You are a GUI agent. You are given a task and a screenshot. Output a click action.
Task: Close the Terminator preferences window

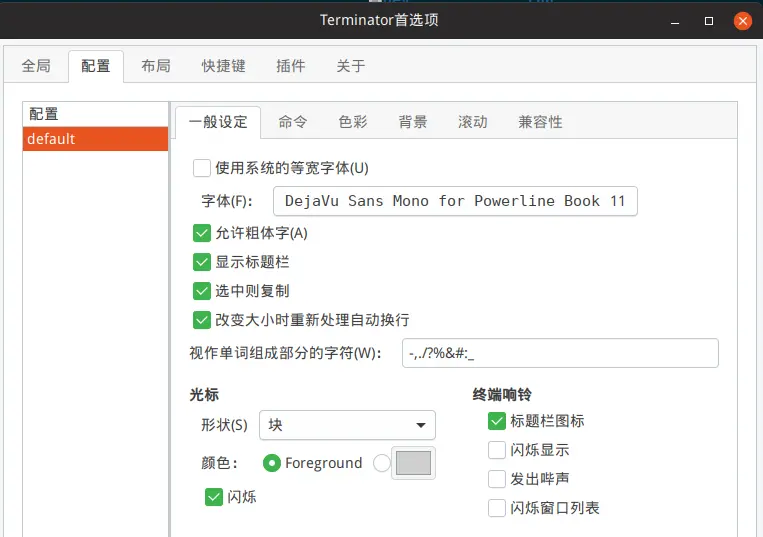pos(743,21)
